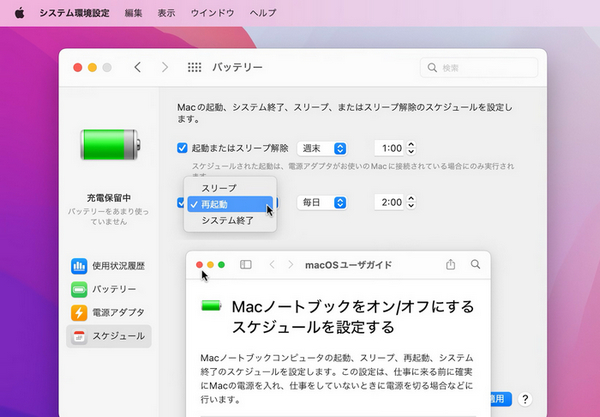Viewport: 600px width, 417px height.
Task: Click the 1:00 time field
Action: [x=390, y=148]
